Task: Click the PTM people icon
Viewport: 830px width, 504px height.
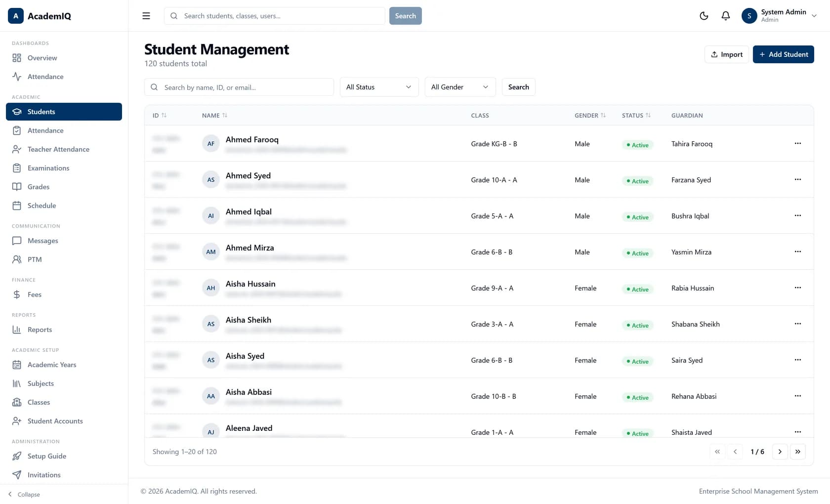Action: [x=17, y=259]
